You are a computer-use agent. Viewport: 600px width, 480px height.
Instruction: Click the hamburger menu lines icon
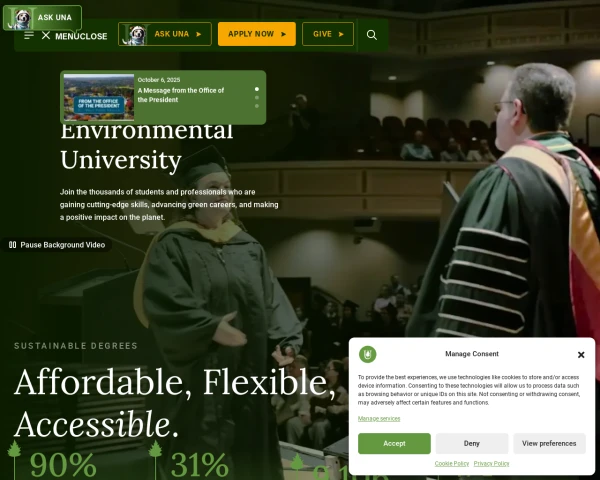[29, 35]
